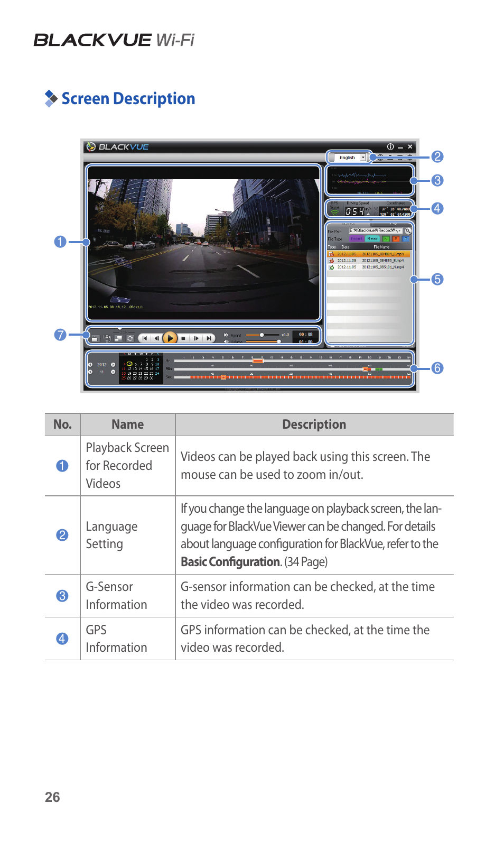The width and height of the screenshot is (504, 841).
Task: Step forward one frame
Action: 196,338
